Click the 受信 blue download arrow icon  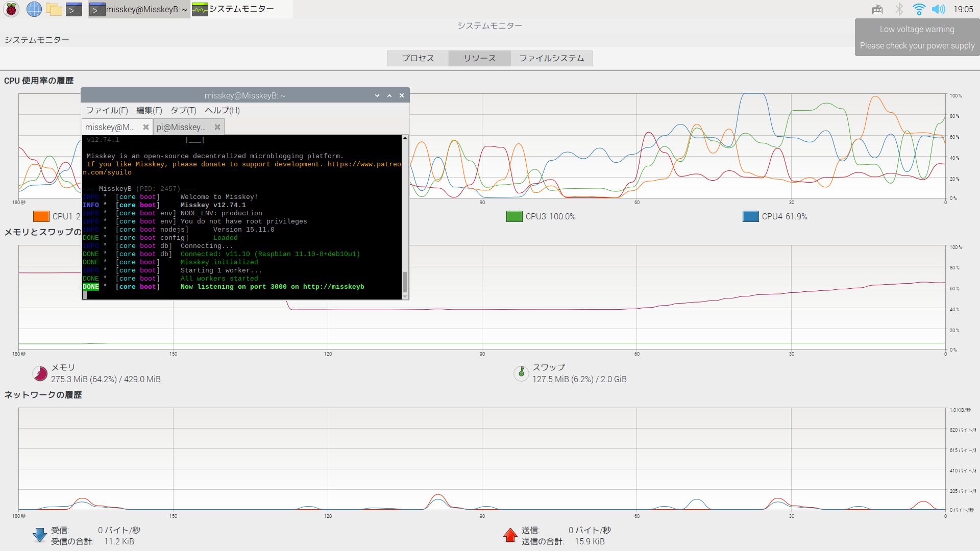[x=39, y=535]
